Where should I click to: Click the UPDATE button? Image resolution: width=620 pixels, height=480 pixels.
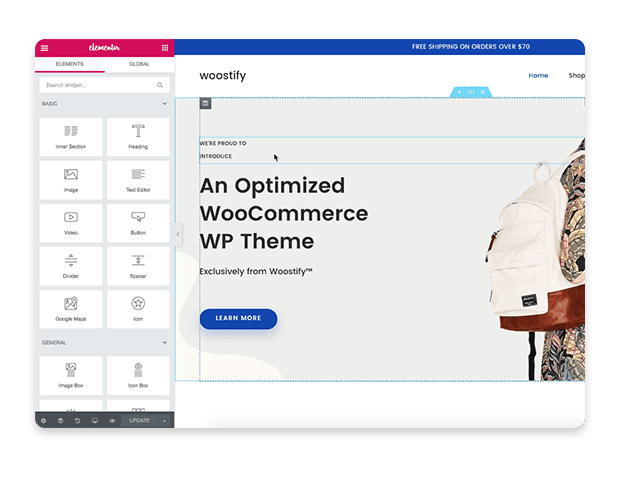(x=139, y=421)
